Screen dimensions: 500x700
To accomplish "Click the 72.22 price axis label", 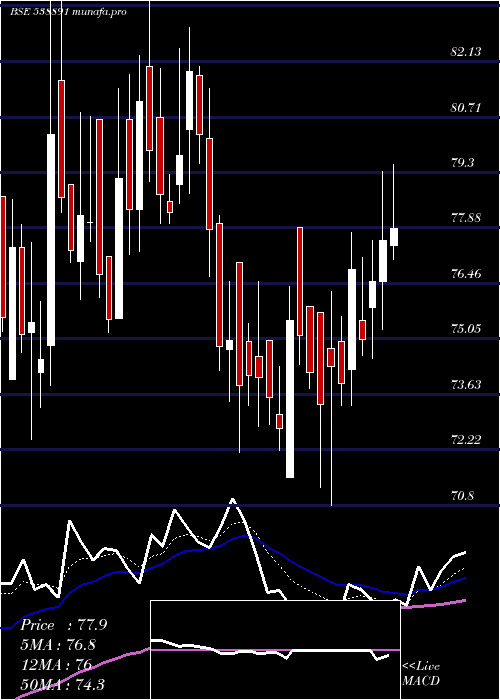I will coord(466,440).
